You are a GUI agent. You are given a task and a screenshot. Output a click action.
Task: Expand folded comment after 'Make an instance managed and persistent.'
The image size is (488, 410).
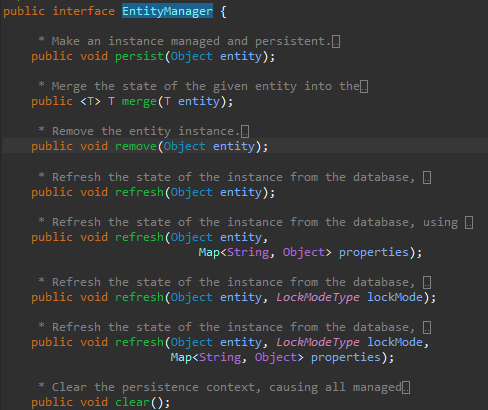[x=336, y=42]
